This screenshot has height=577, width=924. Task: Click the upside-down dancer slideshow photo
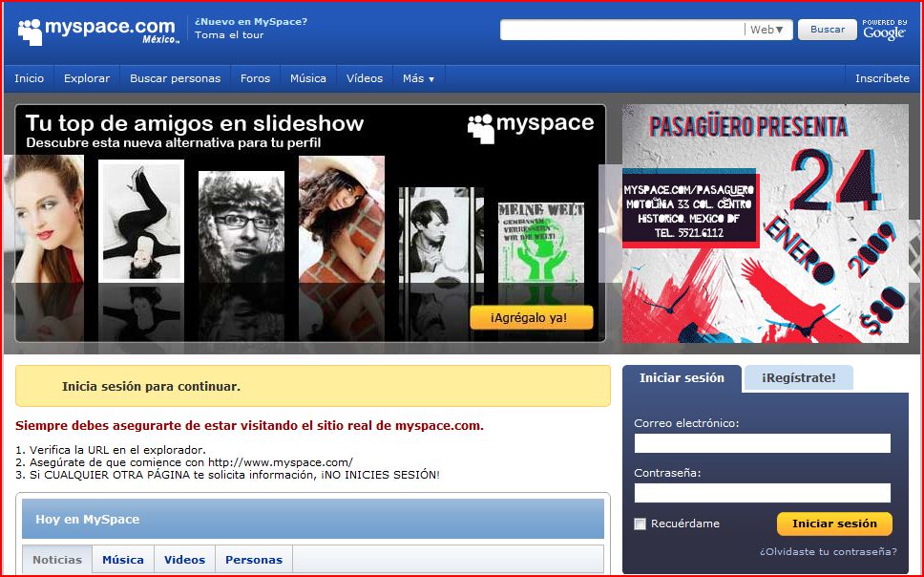tap(141, 222)
